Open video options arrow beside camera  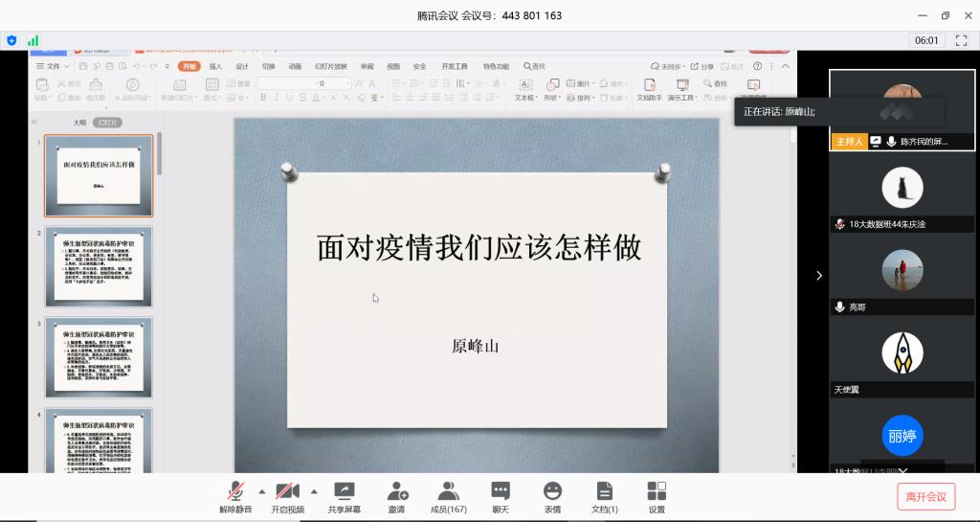(314, 491)
